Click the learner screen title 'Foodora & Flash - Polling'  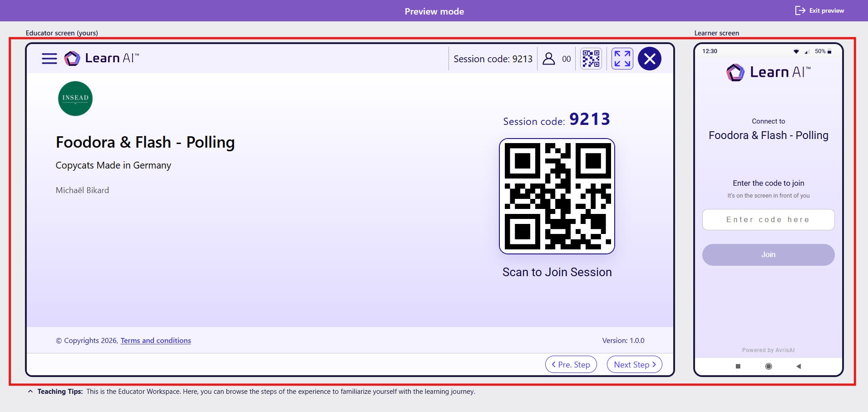coord(768,135)
